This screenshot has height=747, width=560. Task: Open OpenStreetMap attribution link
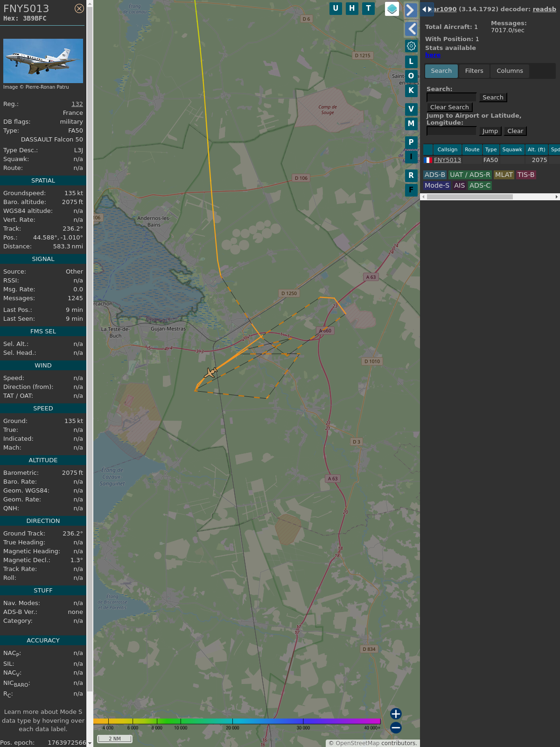(x=357, y=743)
